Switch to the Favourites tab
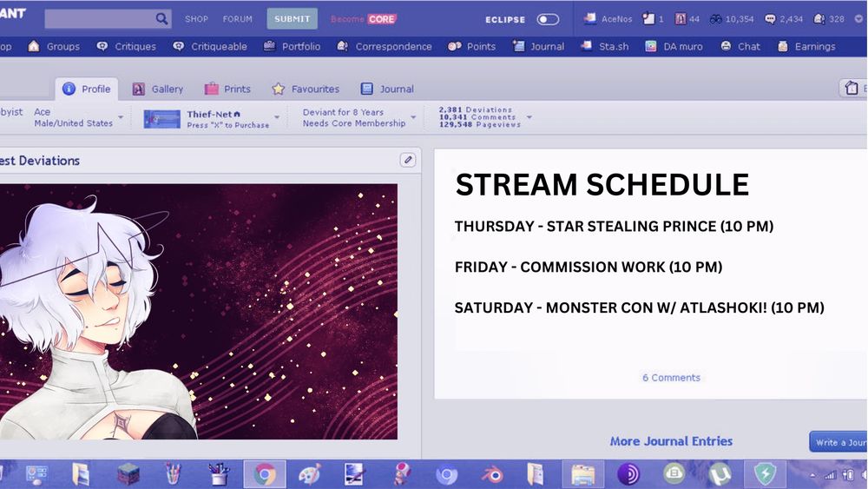 (305, 89)
